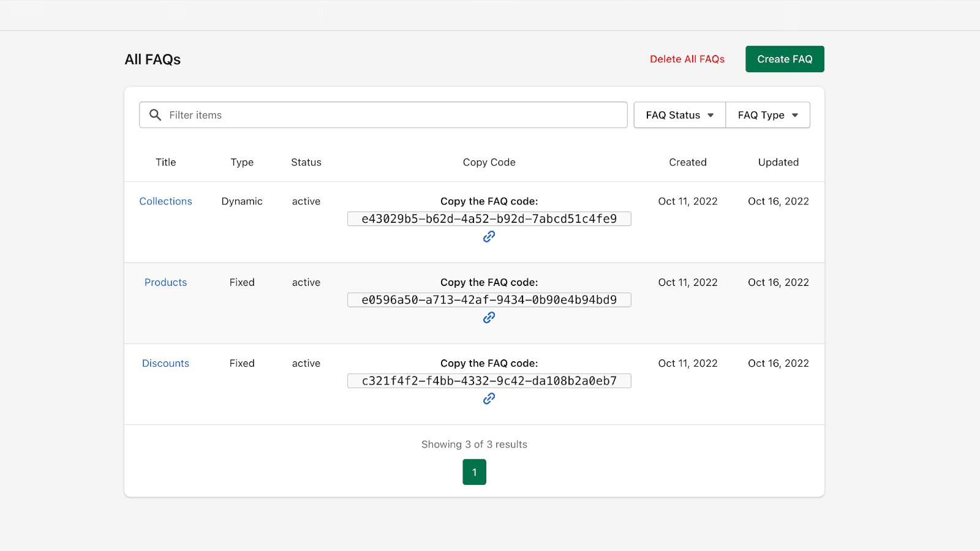
Task: Click the Title column header
Action: 165,162
